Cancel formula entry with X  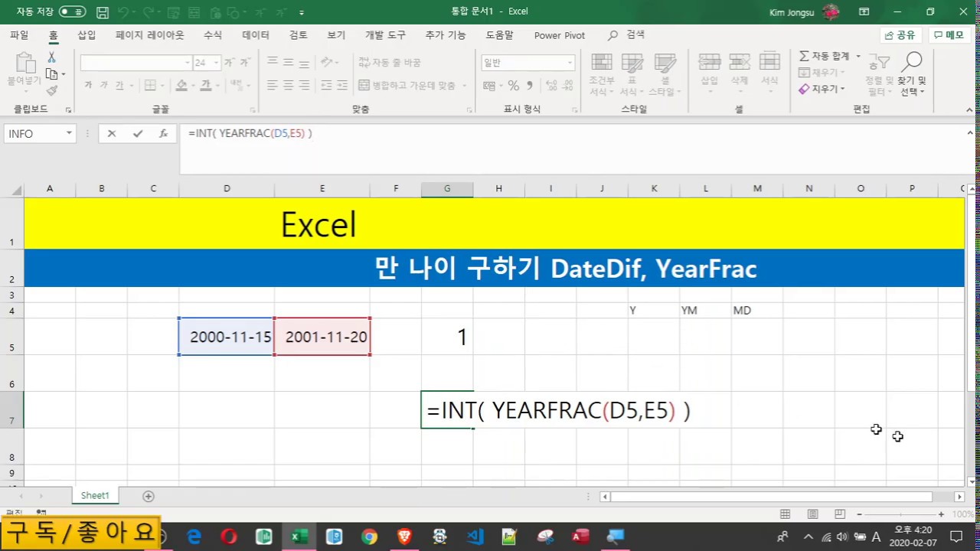pyautogui.click(x=112, y=133)
